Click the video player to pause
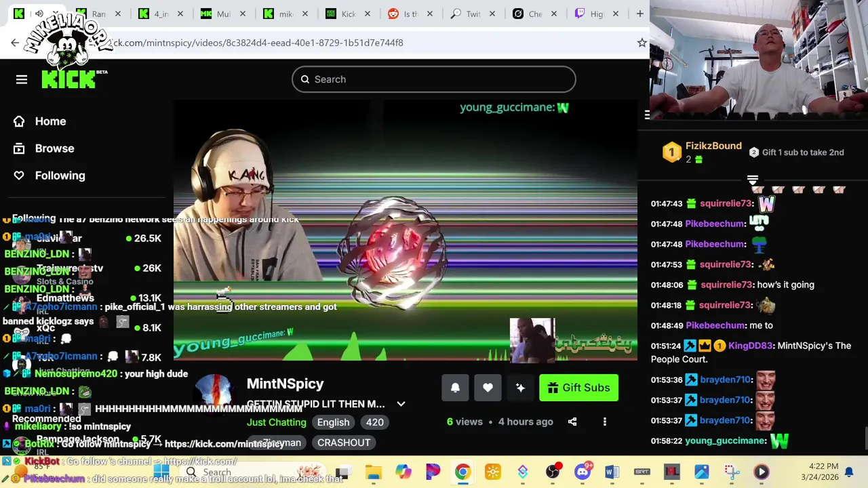Viewport: 868px width, 488px height. pos(406,230)
